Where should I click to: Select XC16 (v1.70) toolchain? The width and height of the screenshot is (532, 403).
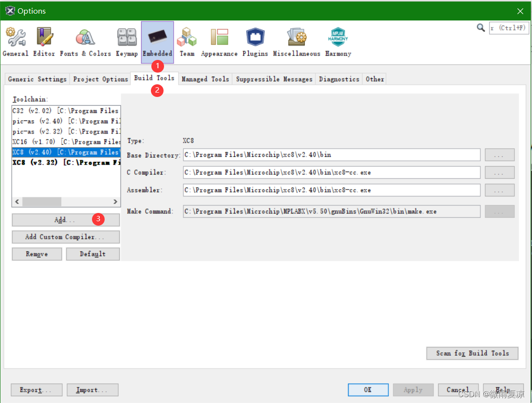(x=66, y=142)
